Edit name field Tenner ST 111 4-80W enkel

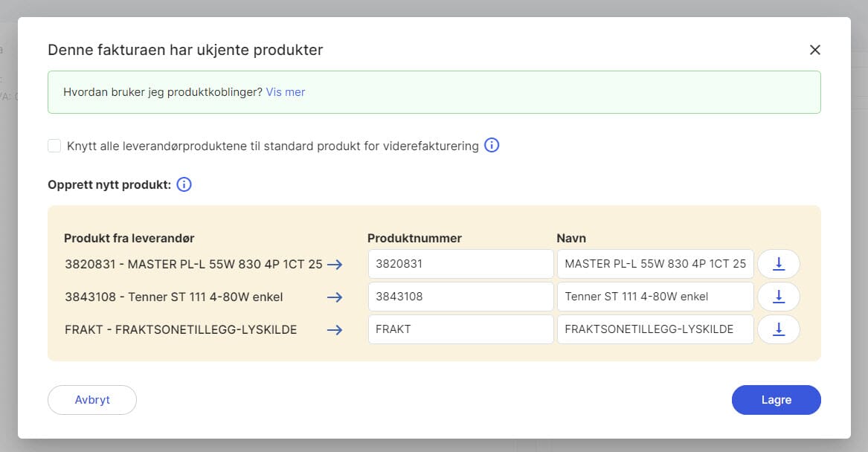click(x=655, y=297)
